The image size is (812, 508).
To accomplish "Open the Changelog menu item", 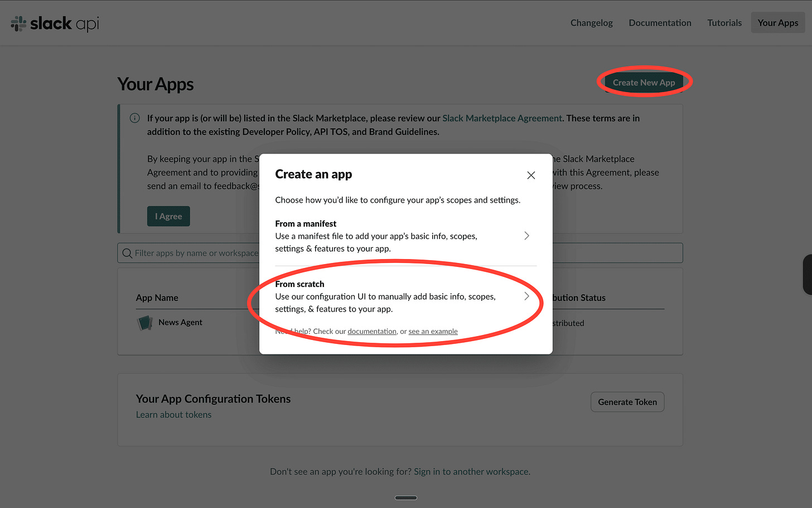I will click(592, 23).
